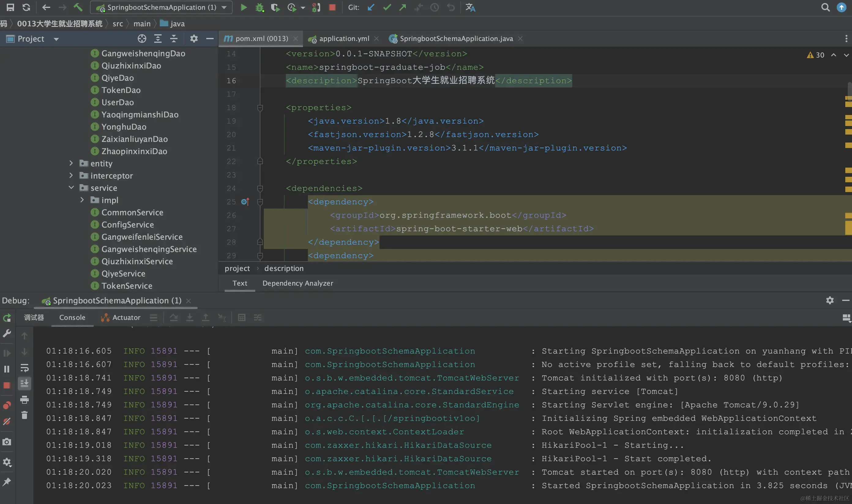This screenshot has height=504, width=852.
Task: Click the Build hammer icon
Action: [78, 7]
